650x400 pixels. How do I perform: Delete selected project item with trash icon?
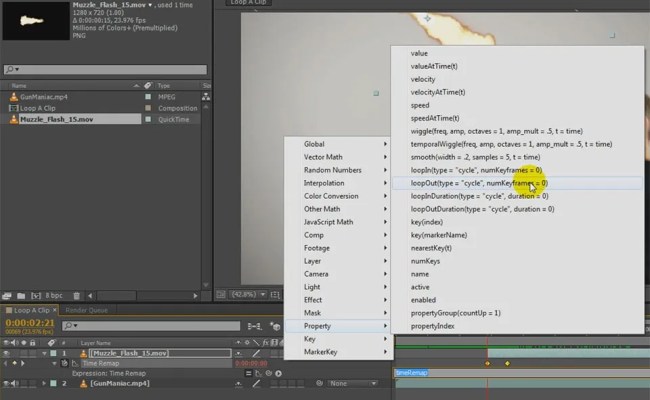point(76,296)
